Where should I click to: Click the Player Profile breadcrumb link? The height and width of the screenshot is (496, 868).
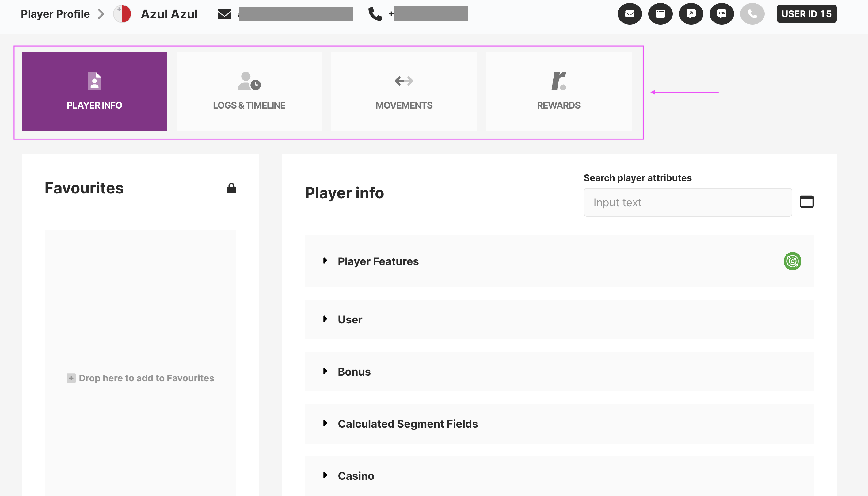coord(55,14)
